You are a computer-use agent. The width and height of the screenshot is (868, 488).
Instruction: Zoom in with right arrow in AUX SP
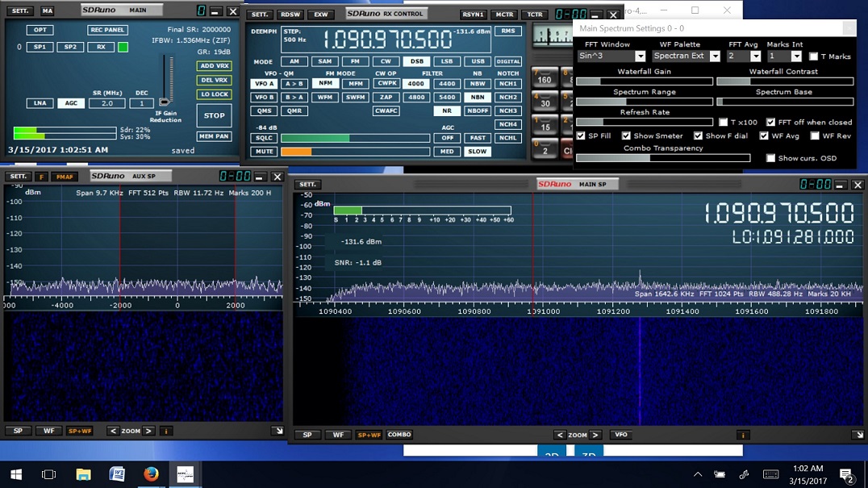click(x=148, y=431)
